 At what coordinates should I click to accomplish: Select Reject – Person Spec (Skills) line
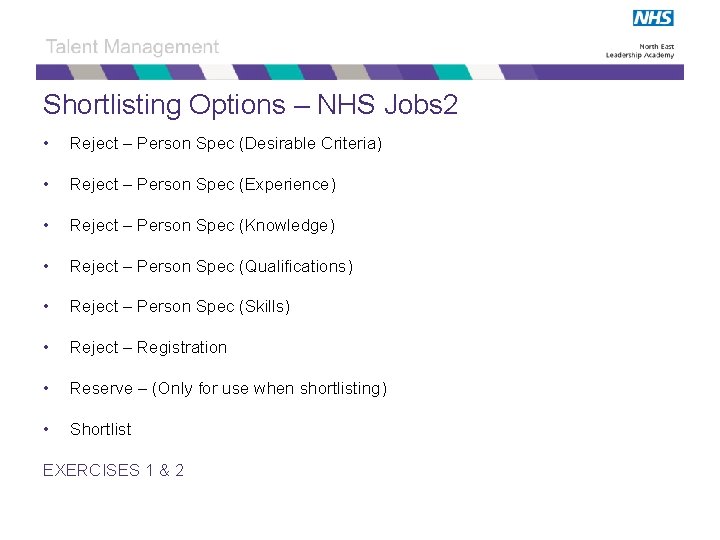tap(180, 306)
